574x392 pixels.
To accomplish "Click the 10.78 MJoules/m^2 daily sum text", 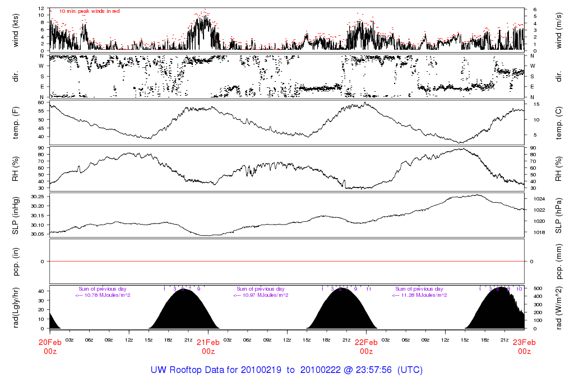I will click(104, 295).
